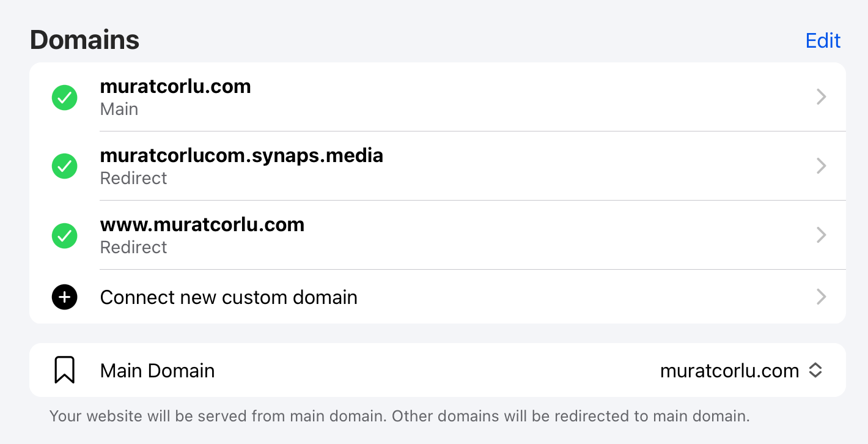868x444 pixels.
Task: Open the Main Domain selector arrows
Action: [815, 370]
